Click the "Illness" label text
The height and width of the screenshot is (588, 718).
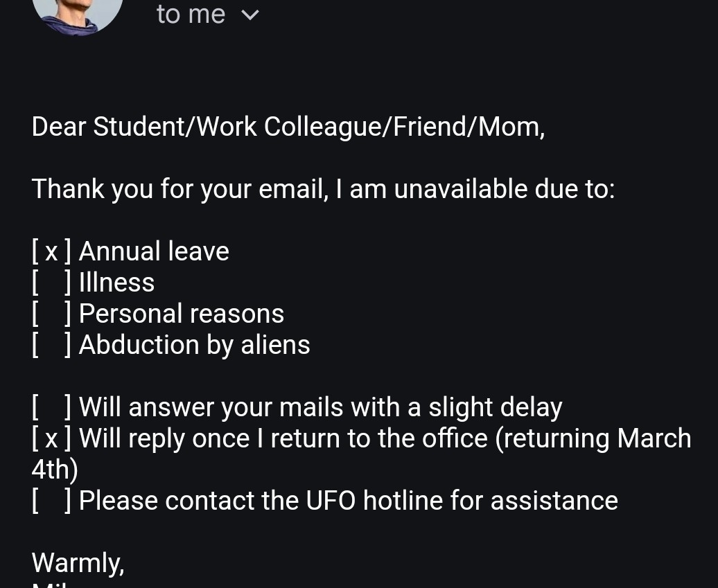pyautogui.click(x=116, y=283)
